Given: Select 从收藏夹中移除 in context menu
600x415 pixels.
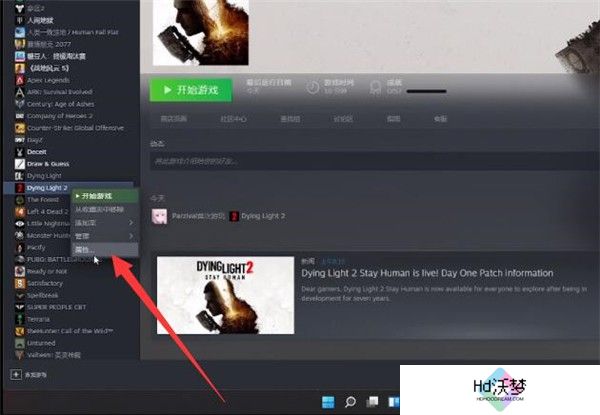Looking at the screenshot, I should pyautogui.click(x=104, y=209).
